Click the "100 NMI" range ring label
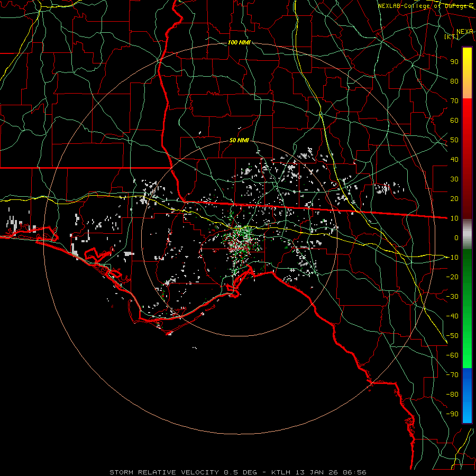476x476 pixels. click(239, 42)
